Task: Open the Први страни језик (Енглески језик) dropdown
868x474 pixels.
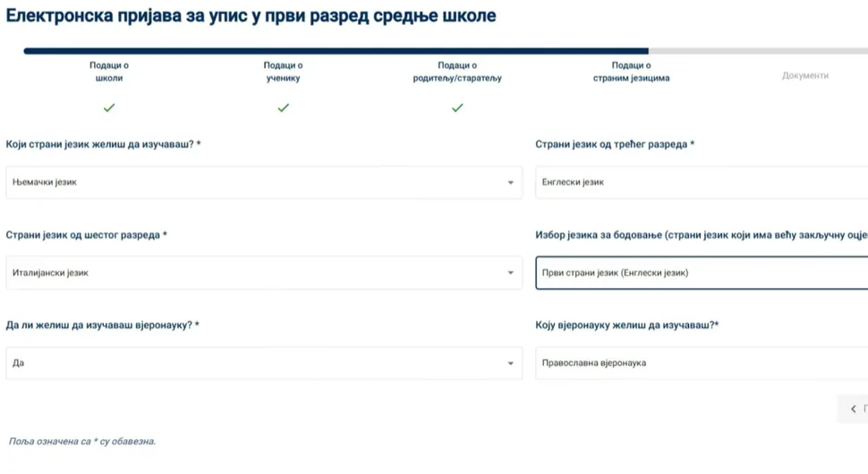Action: [x=702, y=273]
